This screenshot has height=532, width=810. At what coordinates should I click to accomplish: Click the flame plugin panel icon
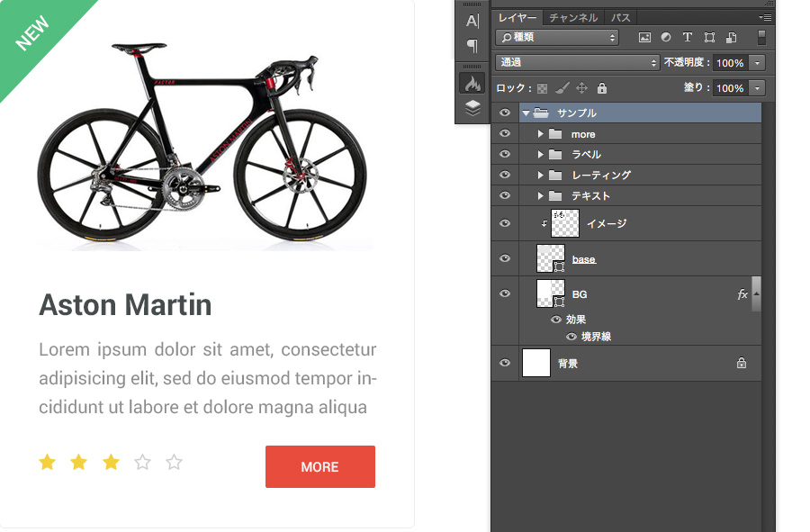[472, 84]
